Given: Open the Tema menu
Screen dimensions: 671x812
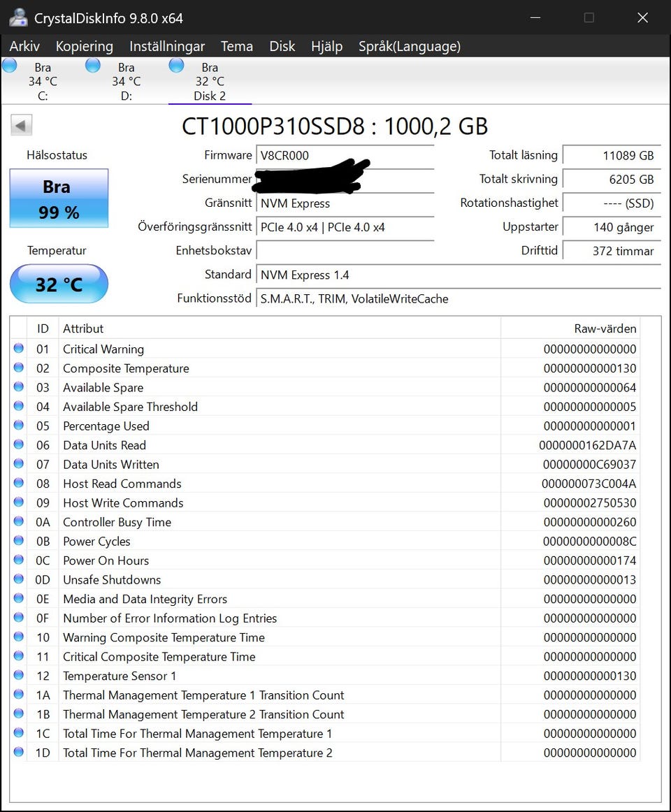Looking at the screenshot, I should [x=236, y=46].
